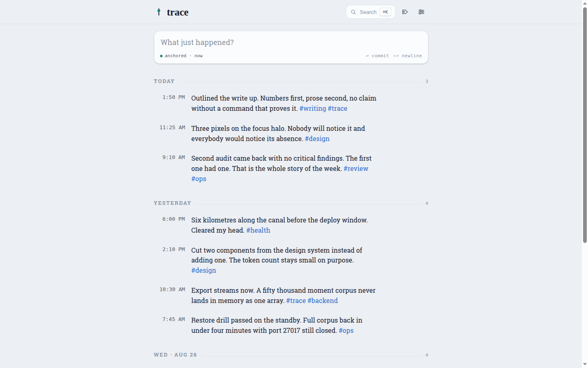588x368 pixels.
Task: Click the entry starting "Outlined the write up"
Action: tap(284, 103)
